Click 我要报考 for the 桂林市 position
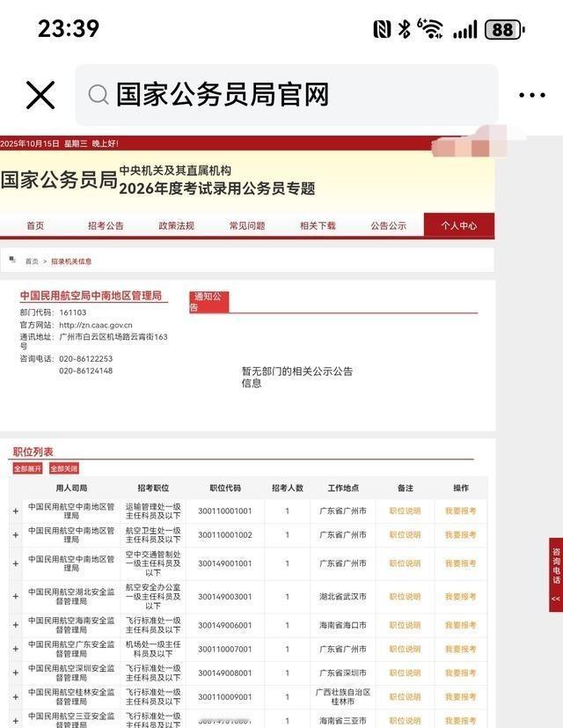The height and width of the screenshot is (728, 563). tap(460, 697)
